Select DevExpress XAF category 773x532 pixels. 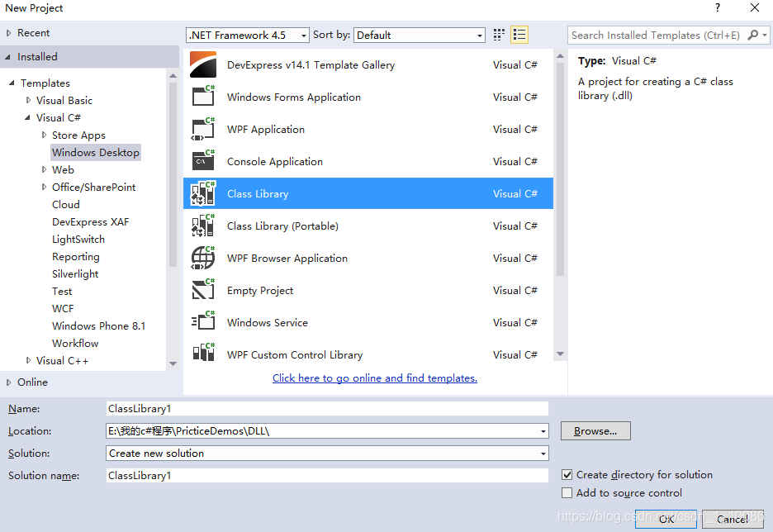tap(90, 222)
